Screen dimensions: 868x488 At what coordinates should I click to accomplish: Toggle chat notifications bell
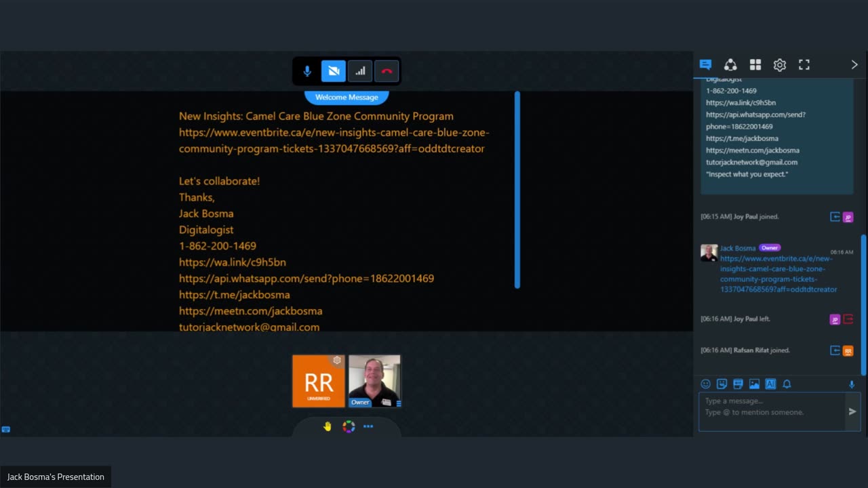[x=787, y=384]
